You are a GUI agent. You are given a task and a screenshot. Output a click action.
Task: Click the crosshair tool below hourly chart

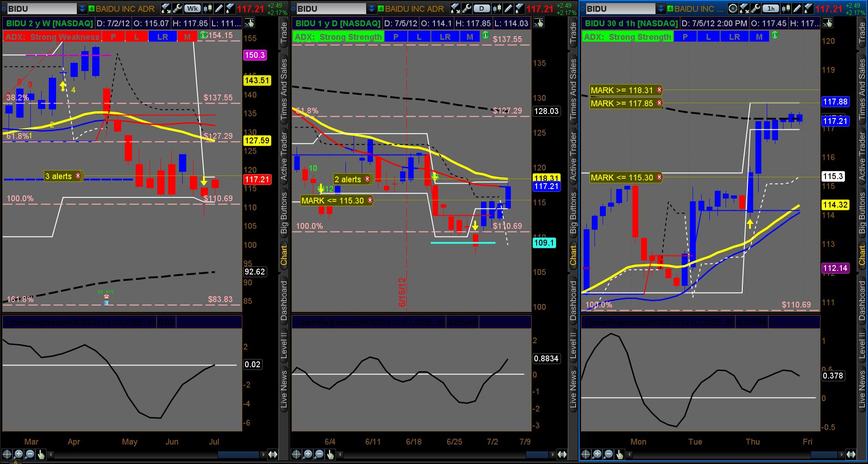586,455
